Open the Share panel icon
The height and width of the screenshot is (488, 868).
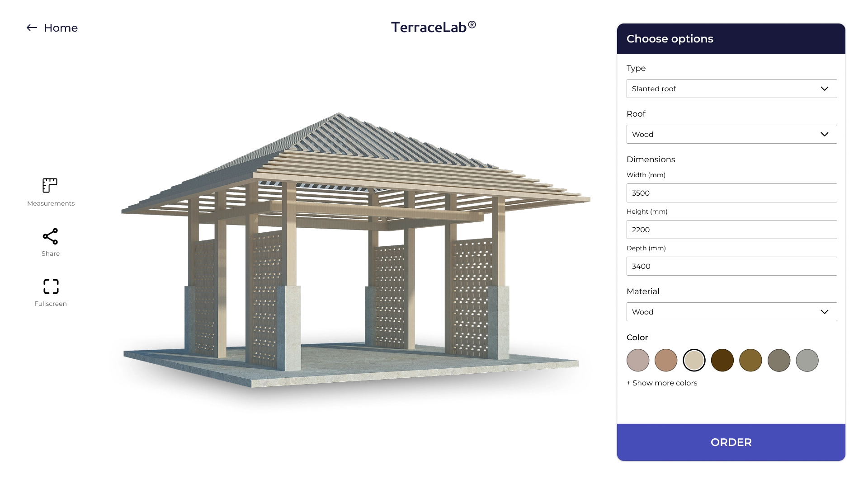pyautogui.click(x=50, y=236)
